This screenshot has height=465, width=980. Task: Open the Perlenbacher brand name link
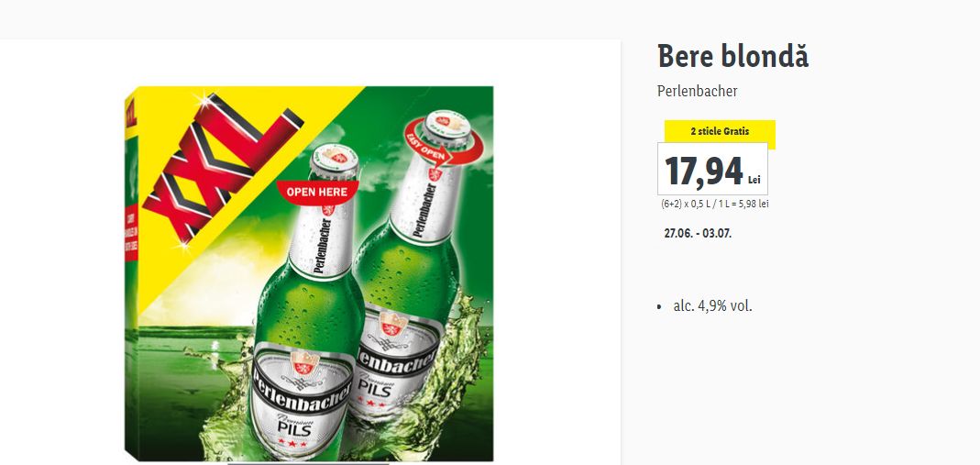698,91
